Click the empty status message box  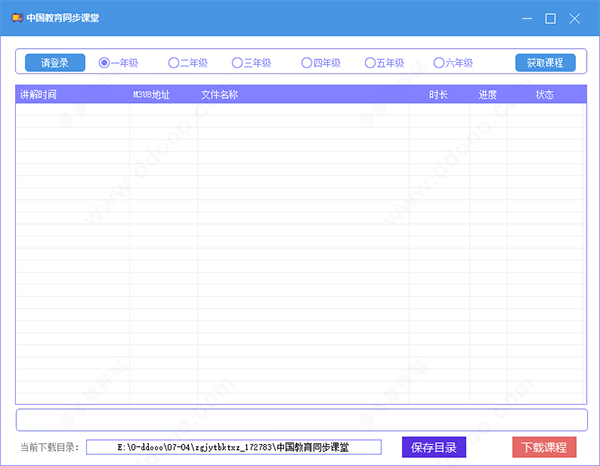(x=302, y=420)
